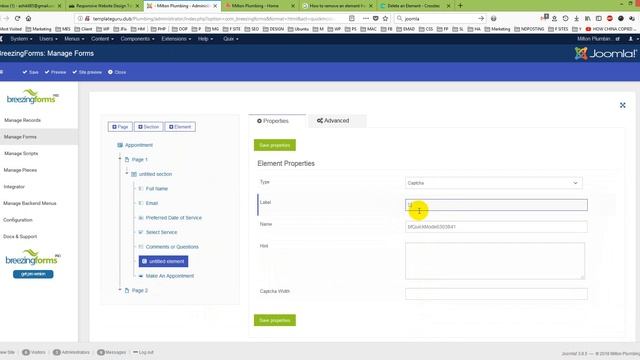The width and height of the screenshot is (640, 360).
Task: Open Manage Backend Menus in sidebar
Action: [30, 203]
